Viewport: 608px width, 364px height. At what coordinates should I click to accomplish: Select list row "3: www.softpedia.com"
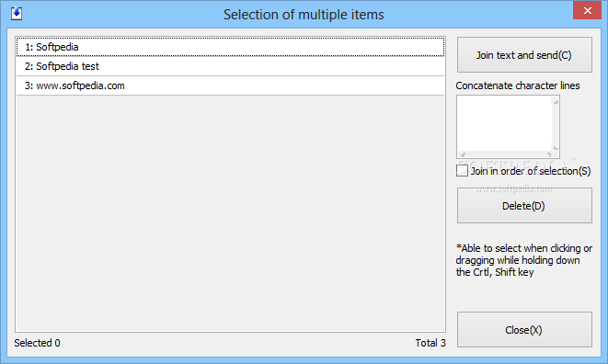[x=230, y=85]
